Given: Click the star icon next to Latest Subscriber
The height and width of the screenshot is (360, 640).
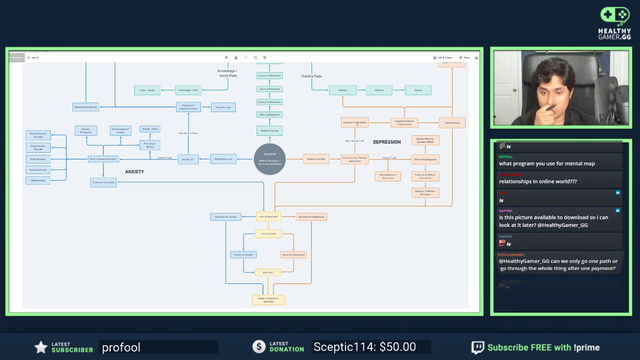Looking at the screenshot, I should (41, 347).
